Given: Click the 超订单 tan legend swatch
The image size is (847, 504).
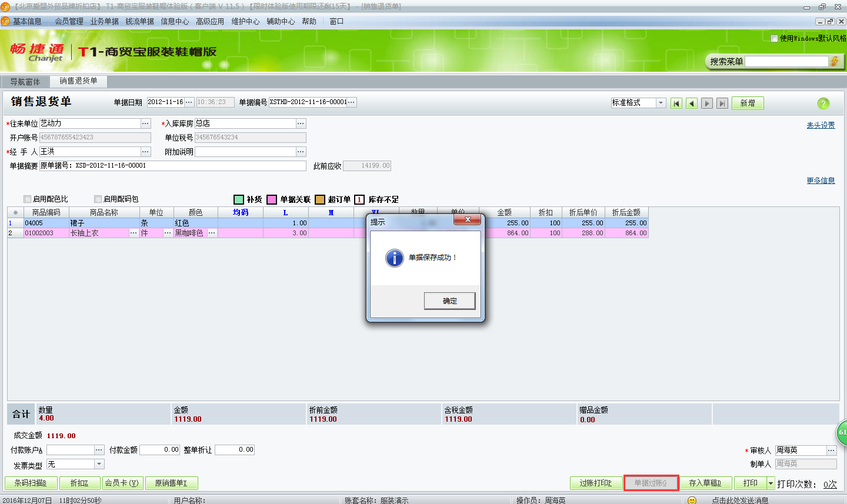Looking at the screenshot, I should pos(320,199).
